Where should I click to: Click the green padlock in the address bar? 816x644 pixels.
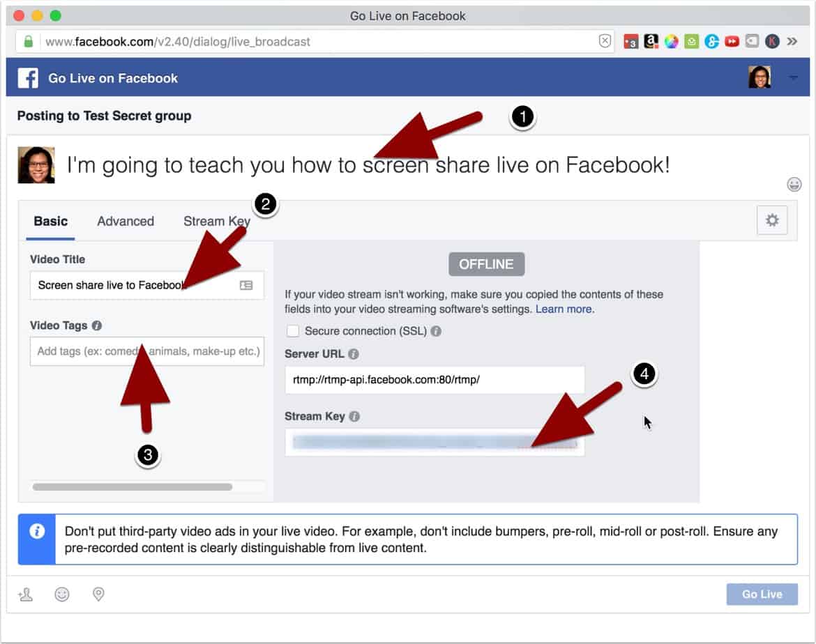[29, 42]
